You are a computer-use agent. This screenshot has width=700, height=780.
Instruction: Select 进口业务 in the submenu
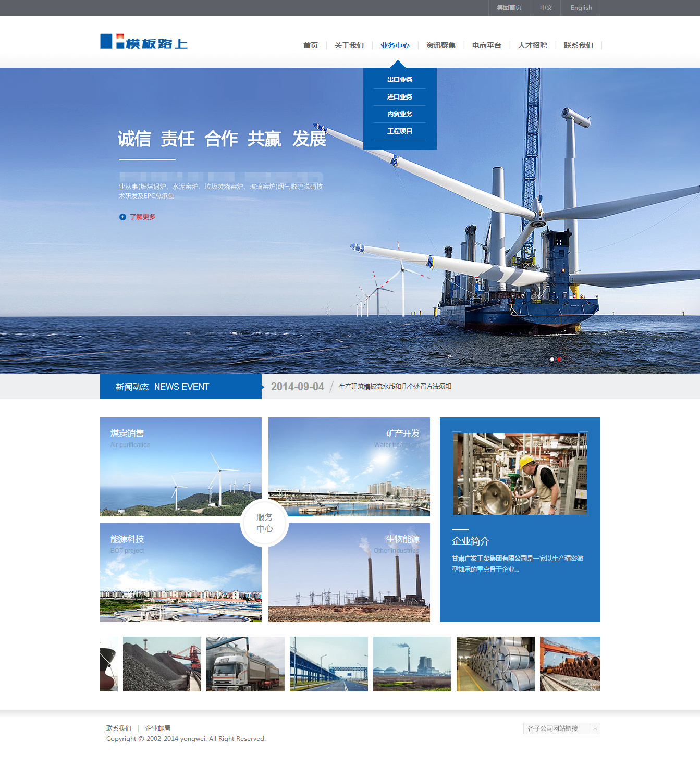[x=400, y=97]
